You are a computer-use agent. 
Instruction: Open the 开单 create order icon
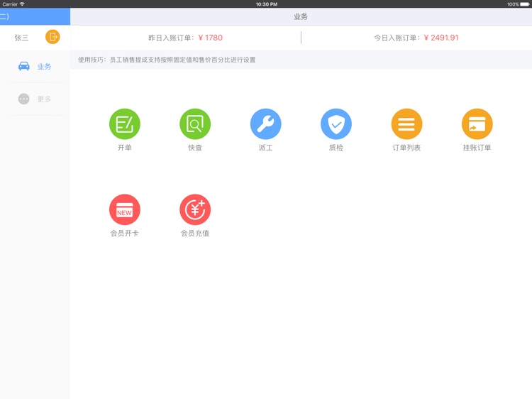pos(125,124)
